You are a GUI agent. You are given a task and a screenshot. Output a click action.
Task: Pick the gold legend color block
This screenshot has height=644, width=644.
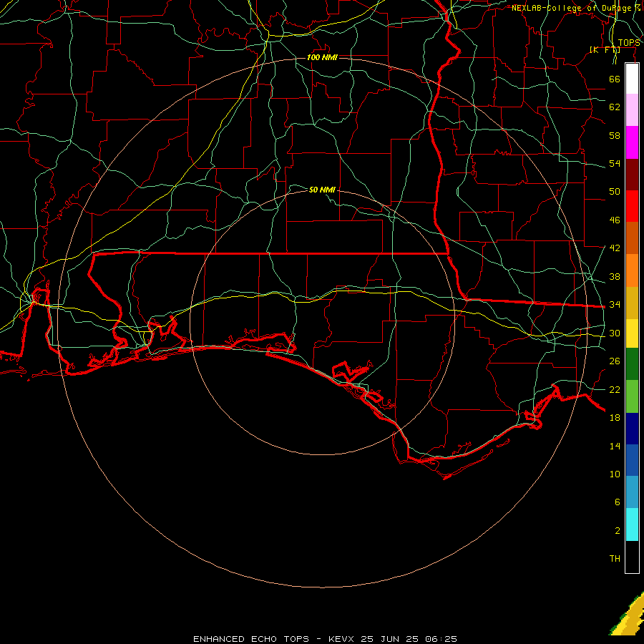pos(632,303)
